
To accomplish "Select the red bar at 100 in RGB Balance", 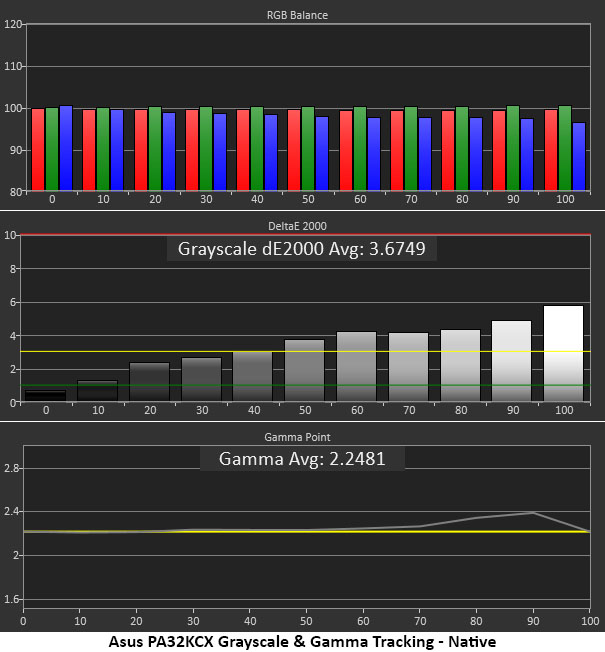I will 551,150.
